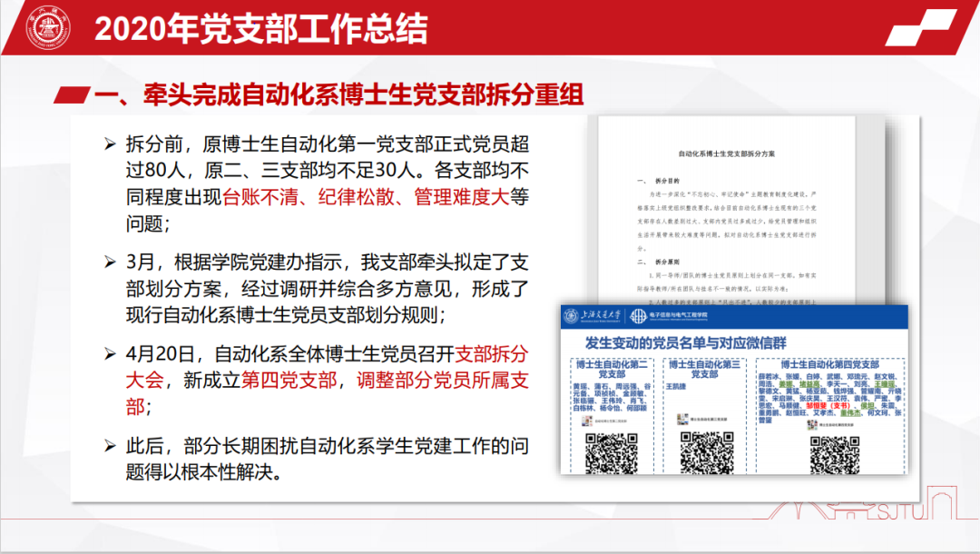
Task: Click the slide title '2020年党支部工作总结'
Action: (261, 29)
